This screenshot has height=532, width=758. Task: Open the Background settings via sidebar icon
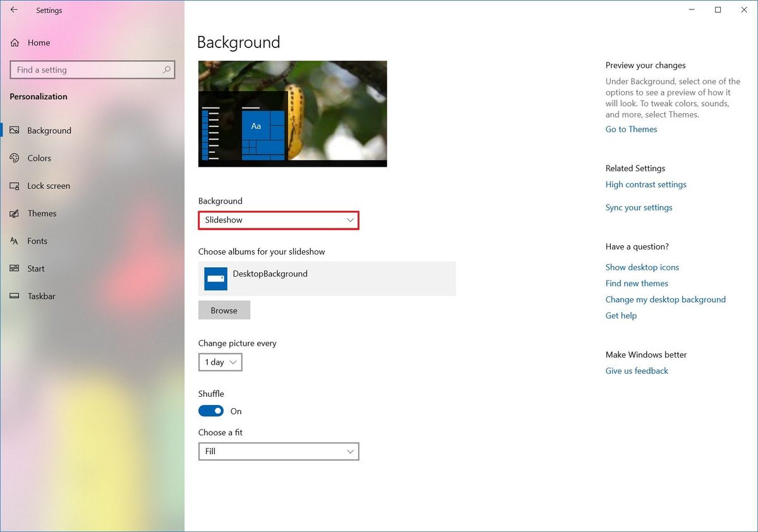15,130
